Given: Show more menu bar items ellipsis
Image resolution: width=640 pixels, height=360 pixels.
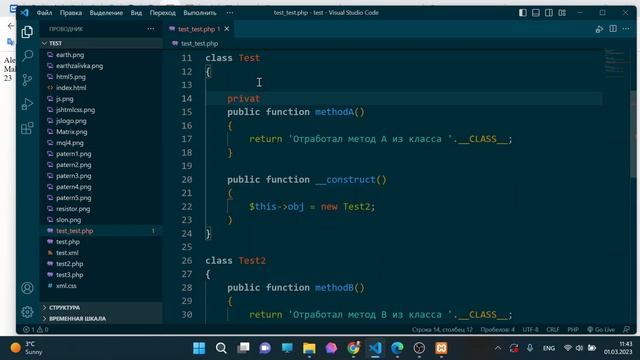Looking at the screenshot, I should (230, 13).
